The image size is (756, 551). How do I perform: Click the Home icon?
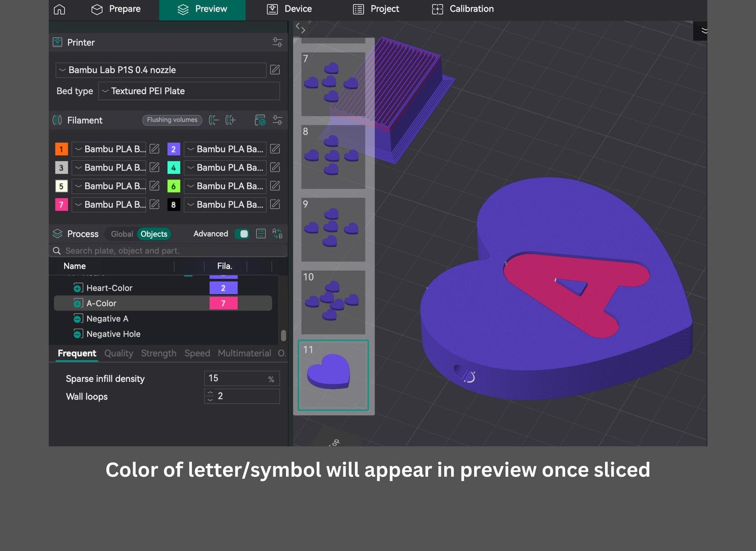(60, 9)
